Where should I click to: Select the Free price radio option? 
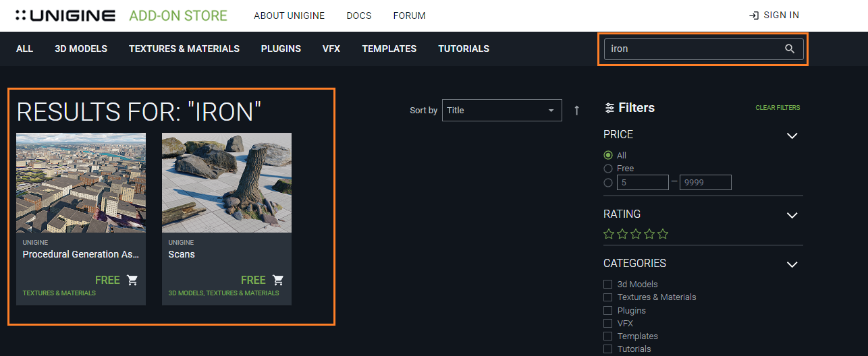point(608,169)
